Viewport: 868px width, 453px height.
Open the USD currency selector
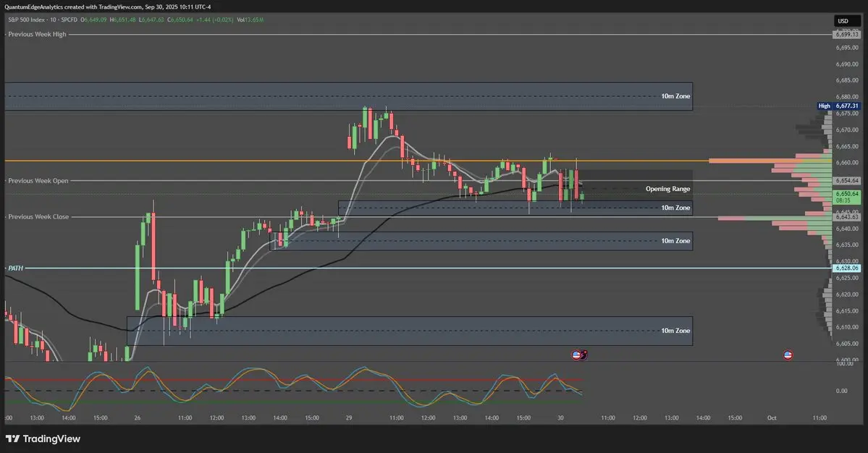point(847,21)
